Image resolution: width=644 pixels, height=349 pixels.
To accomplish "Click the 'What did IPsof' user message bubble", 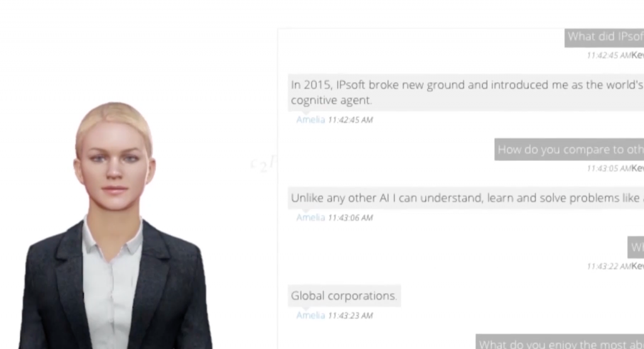I will point(604,38).
